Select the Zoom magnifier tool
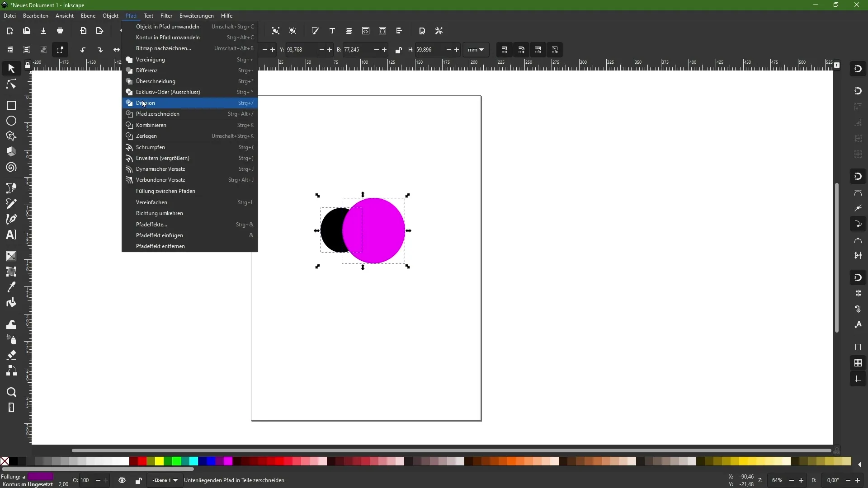 [x=11, y=392]
